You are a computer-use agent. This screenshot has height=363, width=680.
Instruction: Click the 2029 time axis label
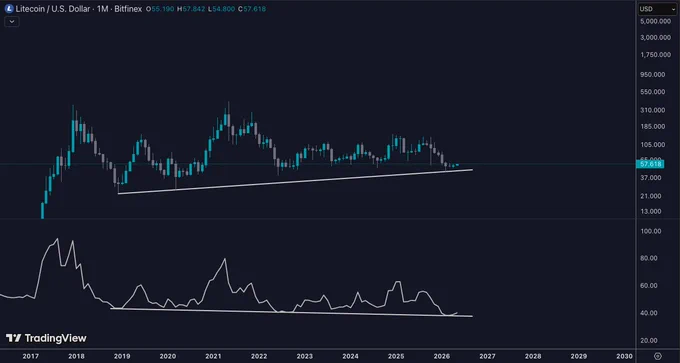(x=579, y=356)
